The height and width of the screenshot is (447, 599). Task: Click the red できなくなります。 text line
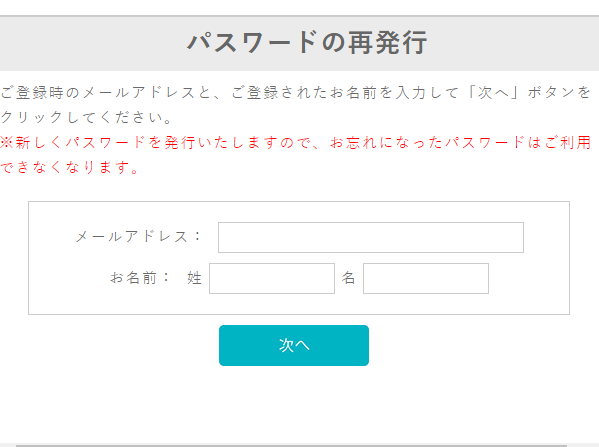(70, 167)
